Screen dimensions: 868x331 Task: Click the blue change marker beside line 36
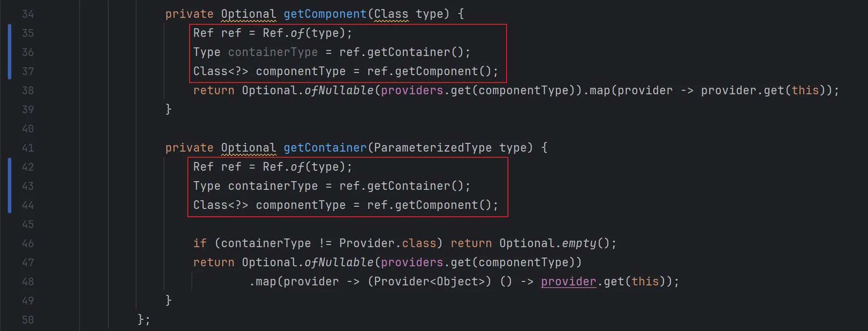pos(10,52)
